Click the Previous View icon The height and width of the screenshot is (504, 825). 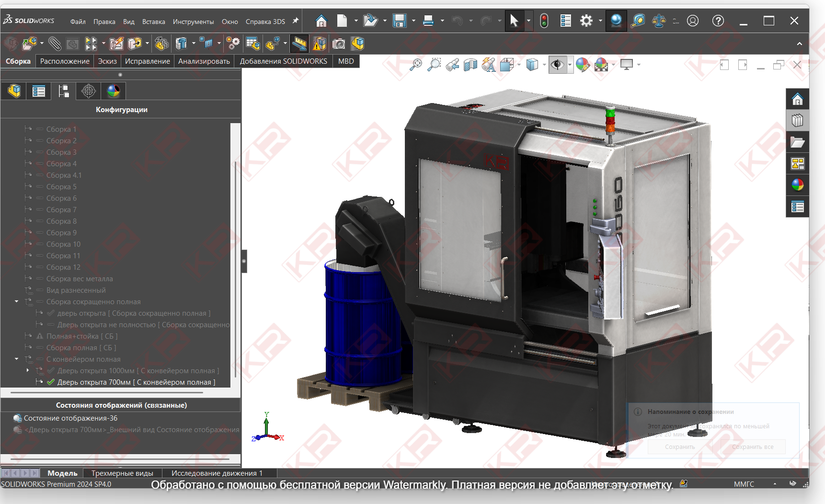click(452, 65)
